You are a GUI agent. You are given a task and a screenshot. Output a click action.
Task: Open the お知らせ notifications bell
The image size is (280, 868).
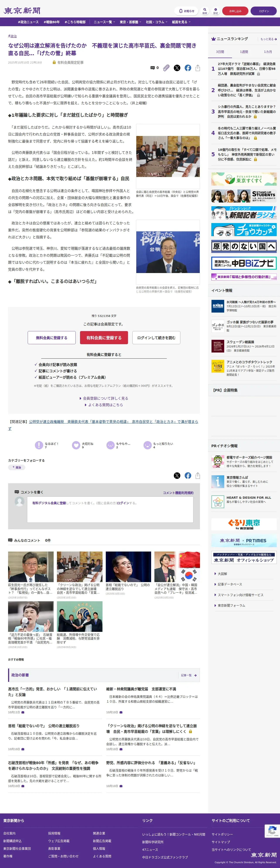coord(186,11)
